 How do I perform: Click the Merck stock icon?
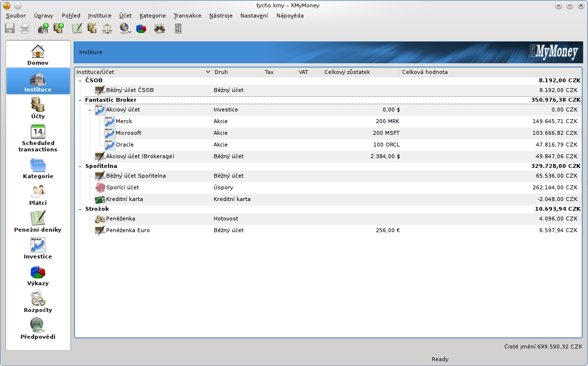(110, 121)
